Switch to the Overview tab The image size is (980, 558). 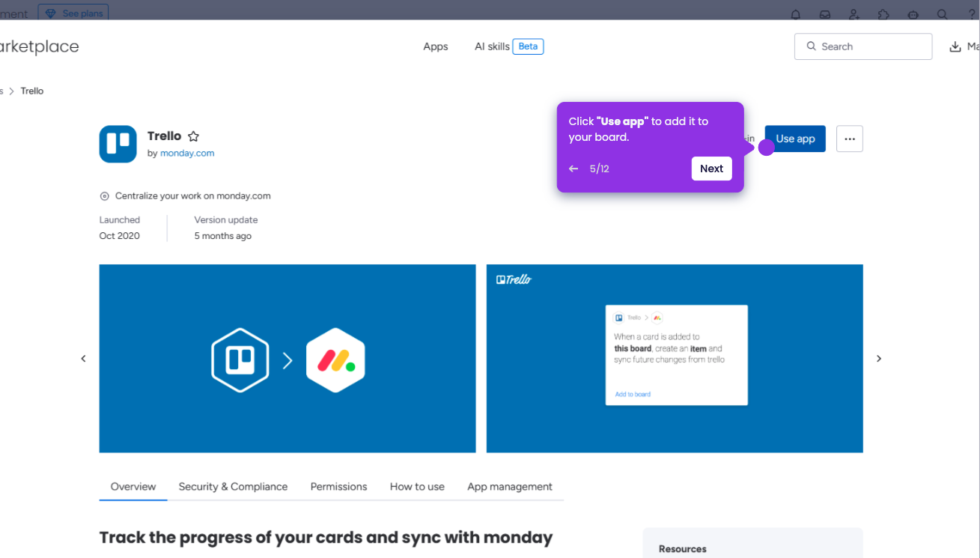point(133,487)
